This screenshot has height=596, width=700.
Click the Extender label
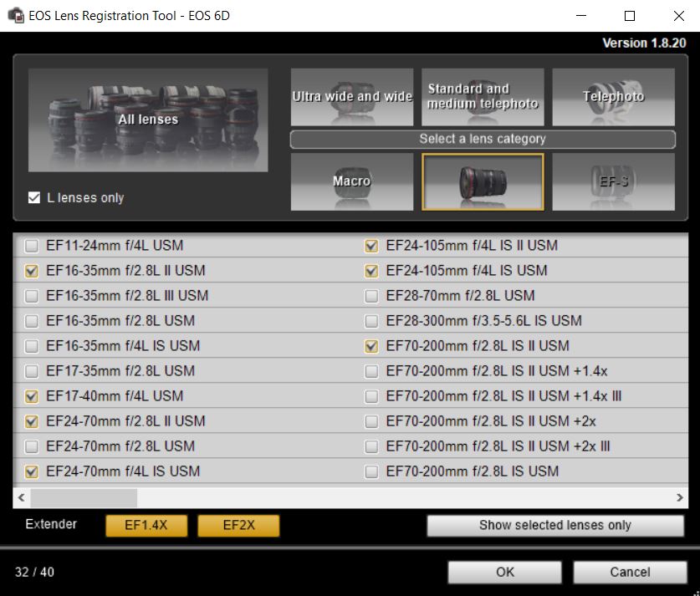tap(51, 524)
